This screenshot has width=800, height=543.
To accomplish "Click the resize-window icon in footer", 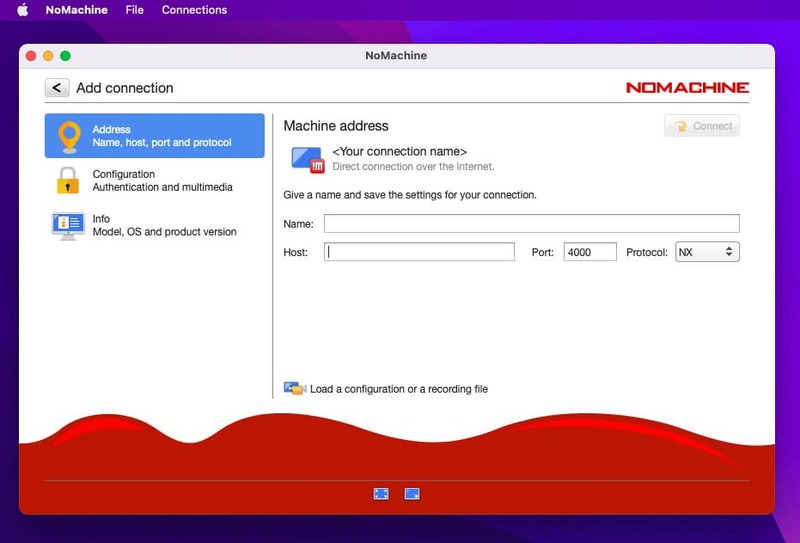I will coord(412,493).
